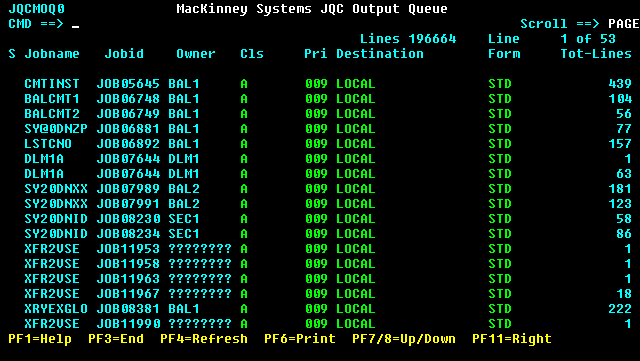This screenshot has height=361, width=640.
Task: Click Tot-Lines value 181 for JOB07989
Action: 620,189
